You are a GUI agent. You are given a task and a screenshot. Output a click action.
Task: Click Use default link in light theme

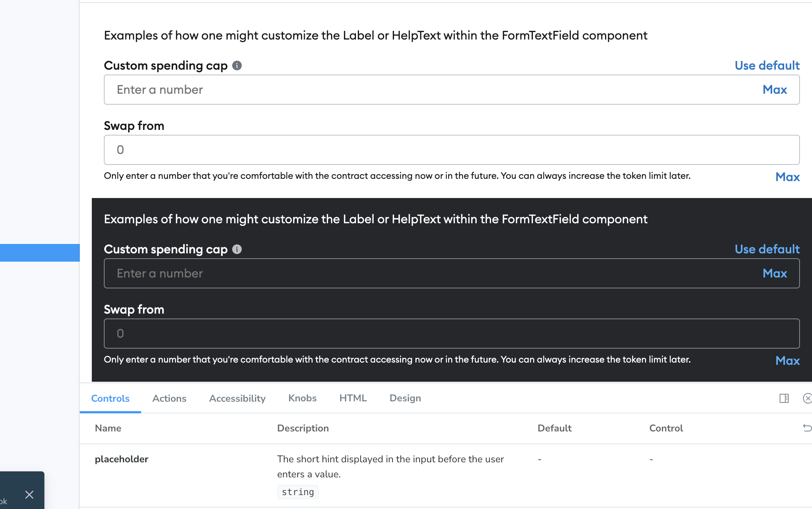tap(767, 66)
